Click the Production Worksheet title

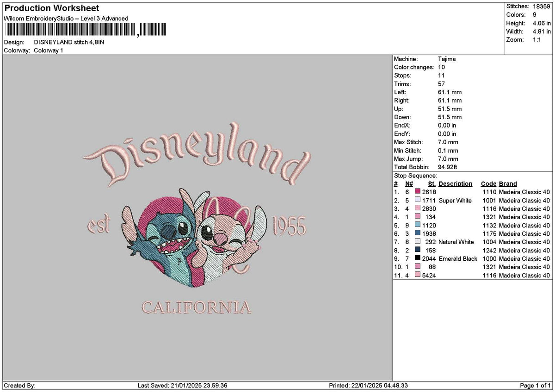click(52, 8)
